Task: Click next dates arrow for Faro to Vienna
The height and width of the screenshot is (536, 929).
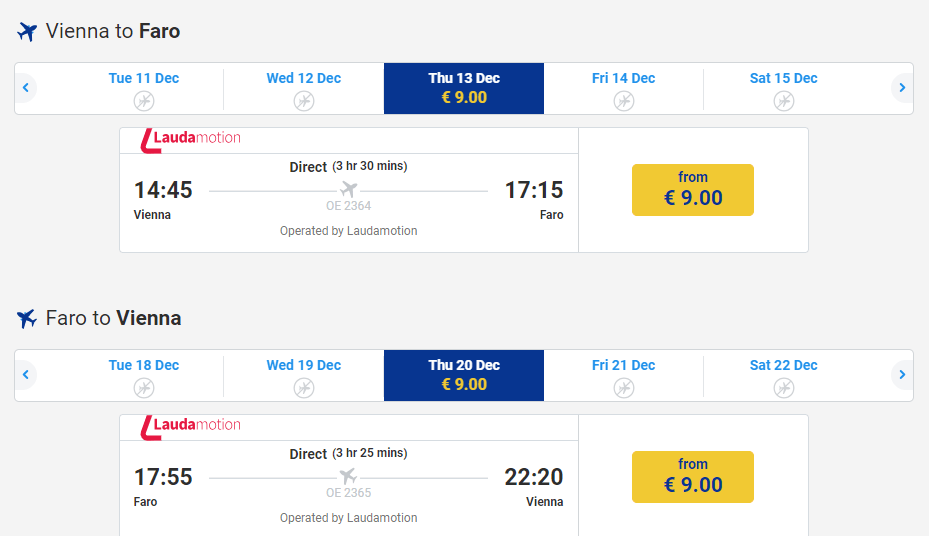Action: (x=902, y=375)
